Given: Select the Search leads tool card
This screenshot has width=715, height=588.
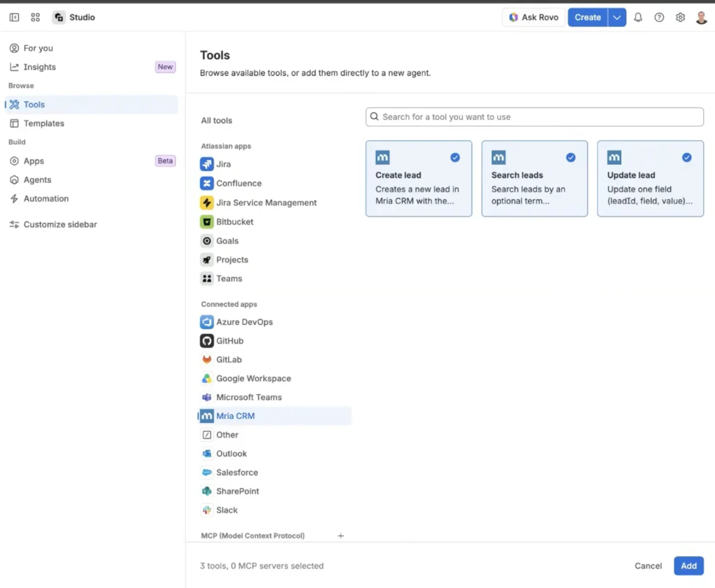Looking at the screenshot, I should (x=535, y=179).
